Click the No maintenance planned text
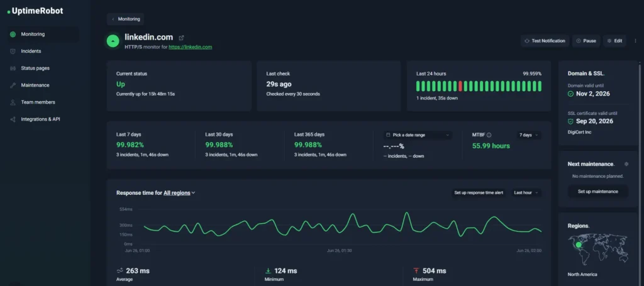This screenshot has width=644, height=286. pyautogui.click(x=598, y=177)
